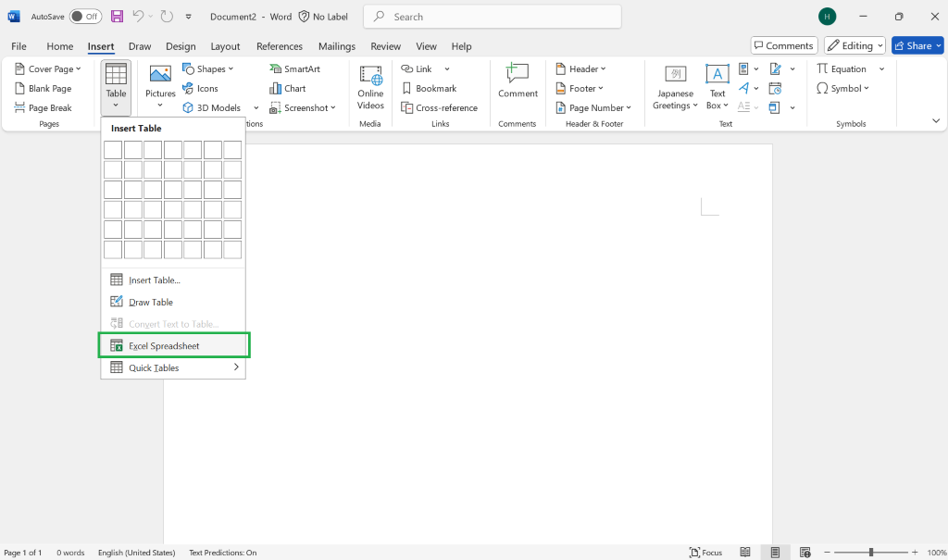Select the top-left cell of the table grid
948x560 pixels.
click(112, 149)
